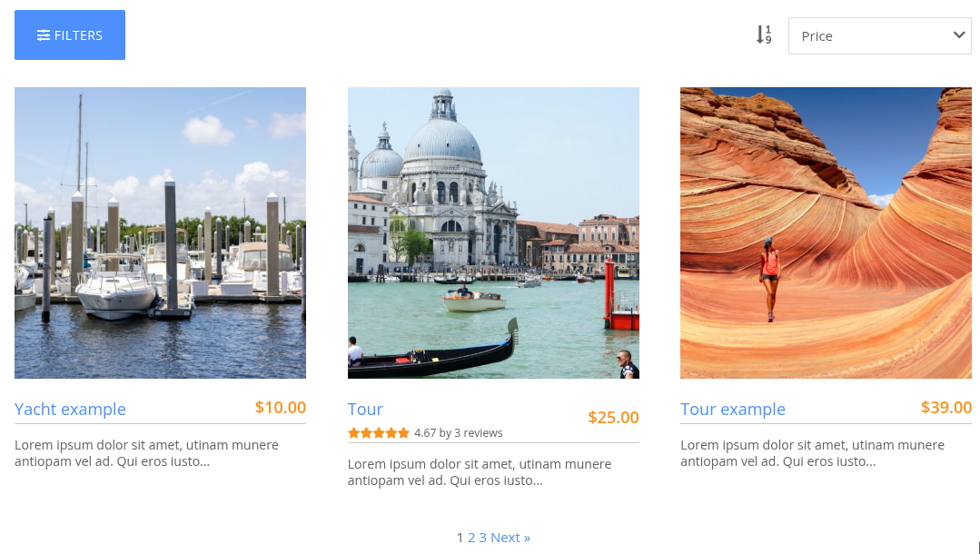This screenshot has height=554, width=980.
Task: Click the 4.67 by 3 reviews text
Action: (458, 432)
